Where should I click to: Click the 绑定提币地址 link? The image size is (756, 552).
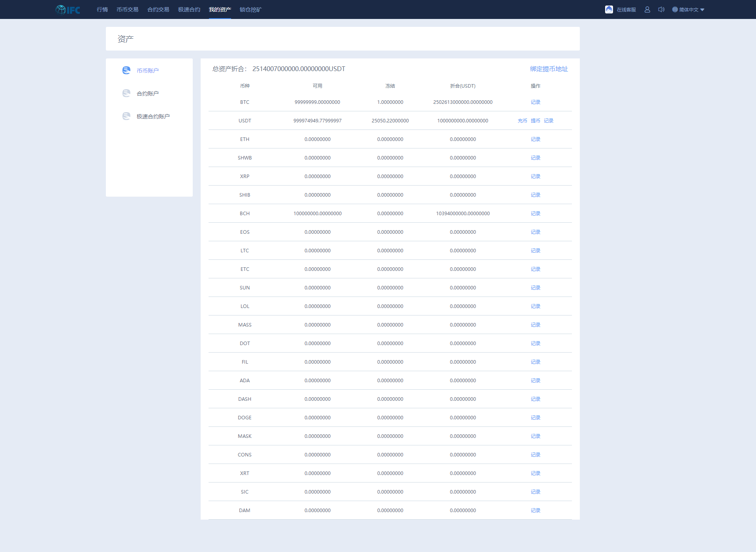click(x=549, y=69)
